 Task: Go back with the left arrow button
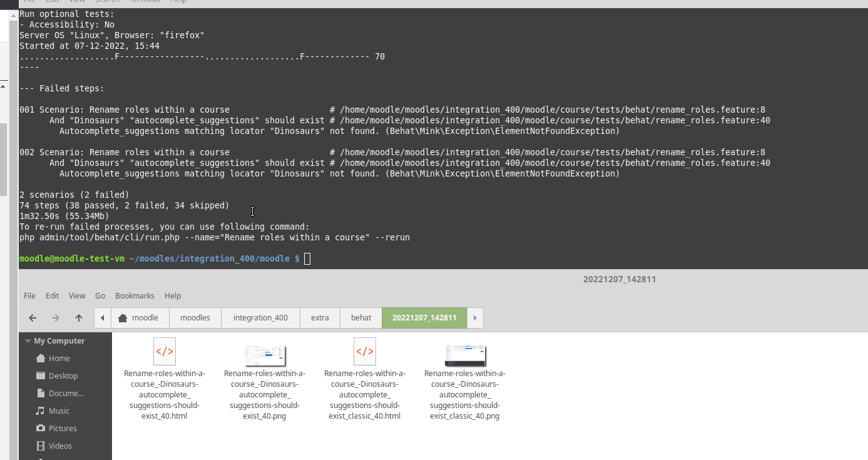click(33, 318)
